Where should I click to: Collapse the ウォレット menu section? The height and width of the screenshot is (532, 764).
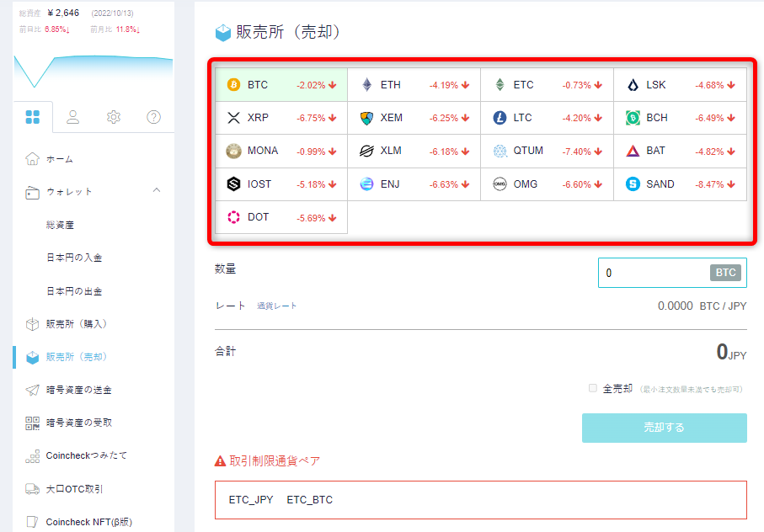[x=157, y=191]
